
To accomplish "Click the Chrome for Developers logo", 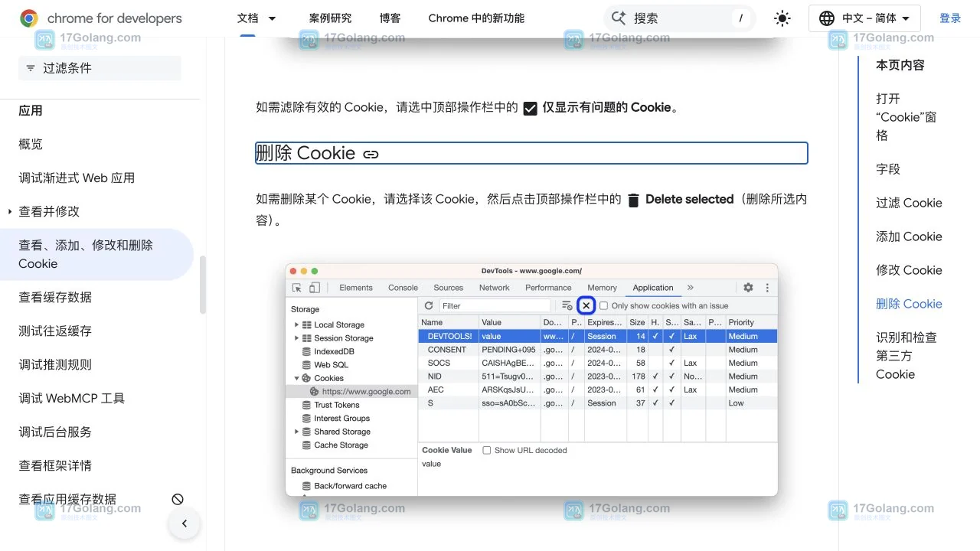I will click(x=101, y=18).
